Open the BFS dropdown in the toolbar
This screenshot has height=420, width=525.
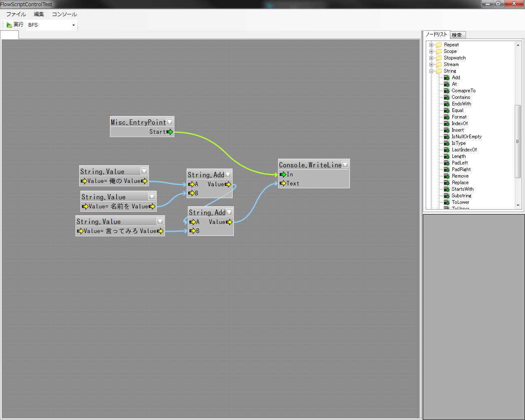pos(73,25)
